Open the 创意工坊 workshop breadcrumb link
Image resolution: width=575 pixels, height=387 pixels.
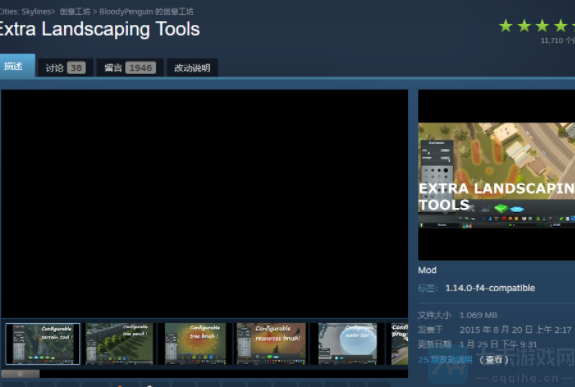point(75,12)
